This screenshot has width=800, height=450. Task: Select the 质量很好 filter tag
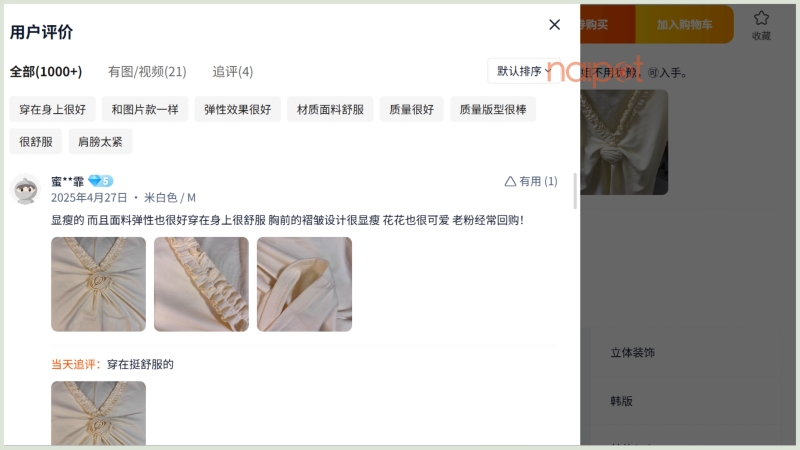(x=411, y=110)
